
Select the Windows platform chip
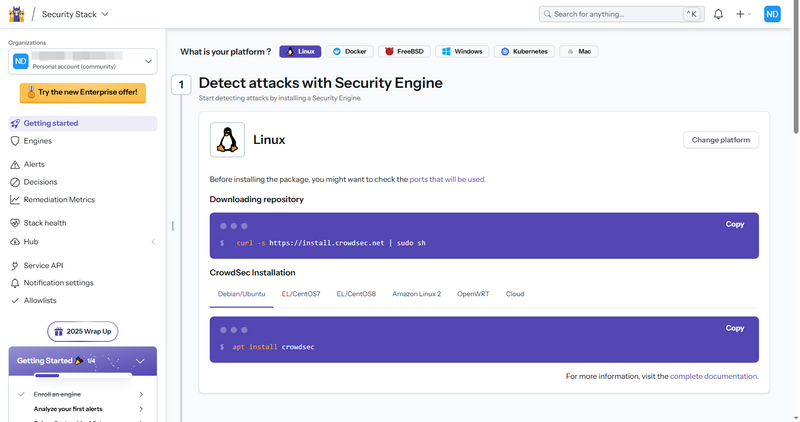point(462,52)
